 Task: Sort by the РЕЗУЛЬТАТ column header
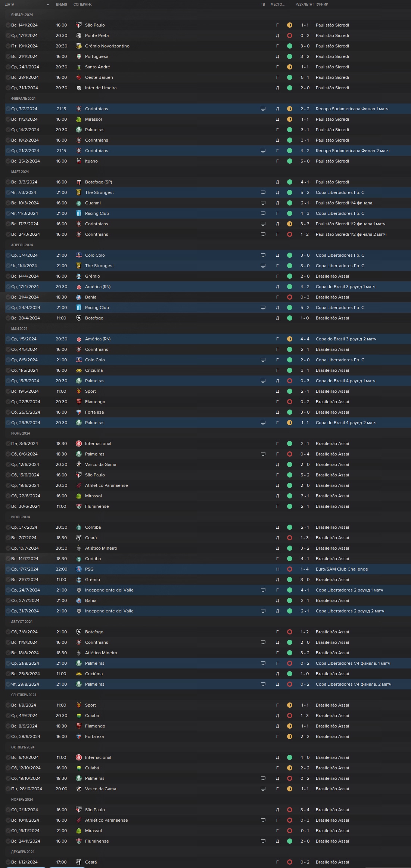point(305,4)
